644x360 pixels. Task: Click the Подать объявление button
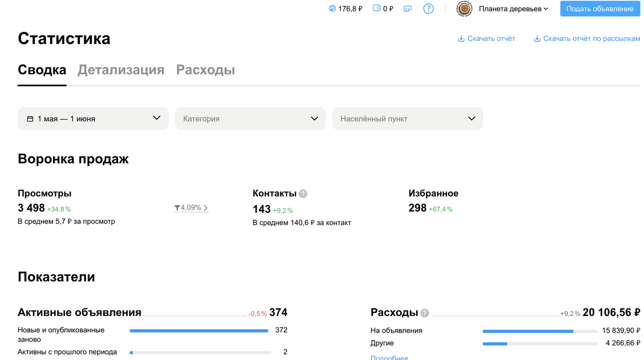(599, 9)
